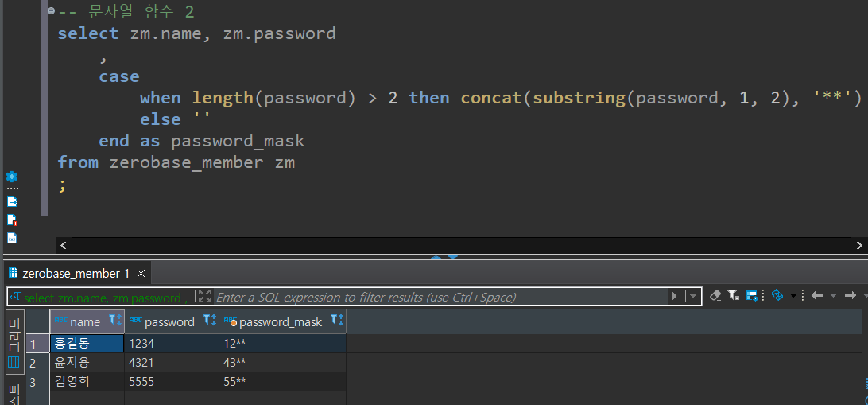The height and width of the screenshot is (405, 868).
Task: Toggle sort and filter on password column
Action: pos(210,321)
